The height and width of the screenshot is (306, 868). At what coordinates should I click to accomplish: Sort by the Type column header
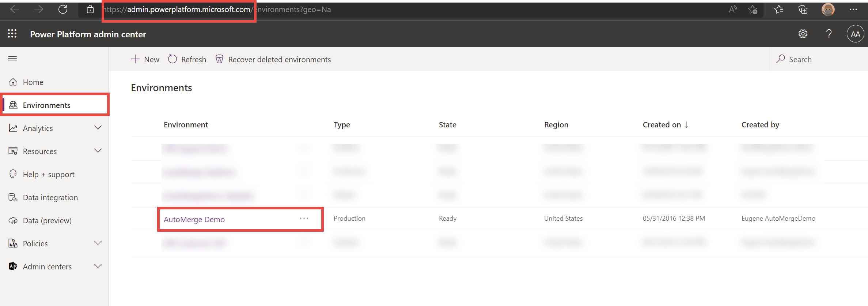[x=342, y=125]
